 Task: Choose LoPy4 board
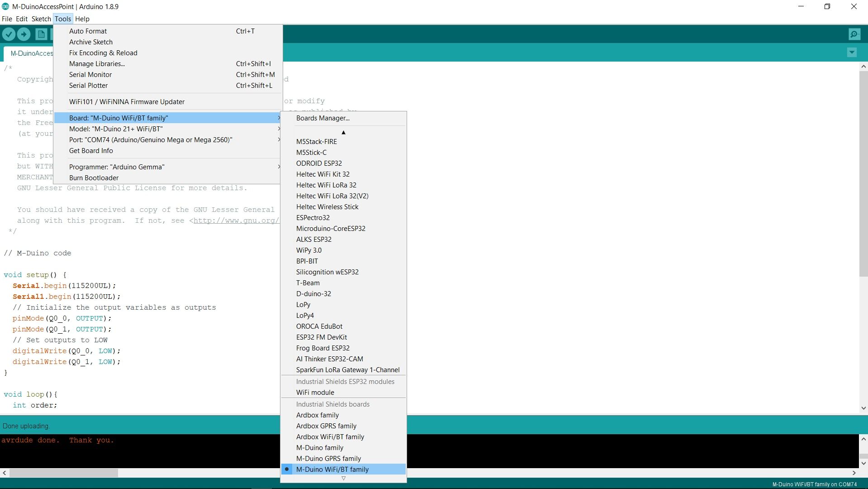point(343,316)
